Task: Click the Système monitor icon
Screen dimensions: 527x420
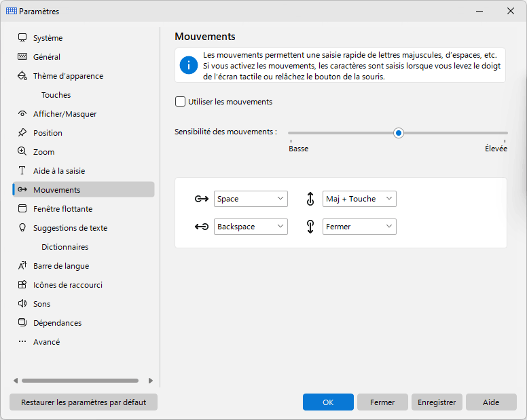Action: (x=22, y=37)
